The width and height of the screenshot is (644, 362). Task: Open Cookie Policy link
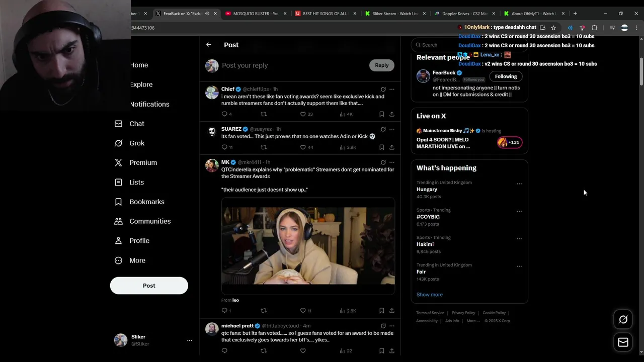(494, 313)
